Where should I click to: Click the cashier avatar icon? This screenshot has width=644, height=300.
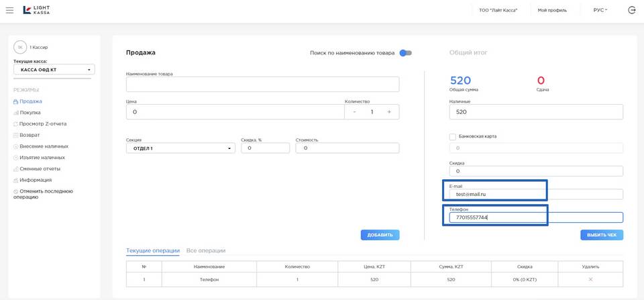pyautogui.click(x=20, y=47)
